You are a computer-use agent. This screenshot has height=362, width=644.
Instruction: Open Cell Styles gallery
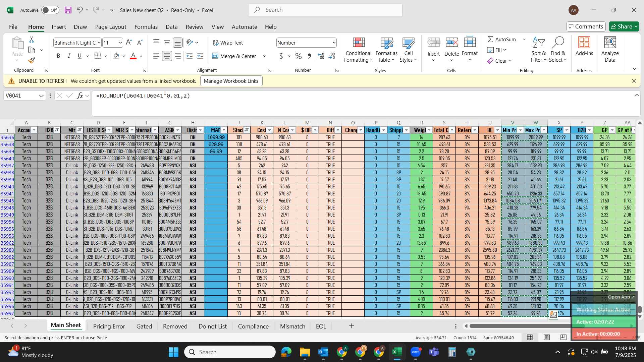click(408, 50)
